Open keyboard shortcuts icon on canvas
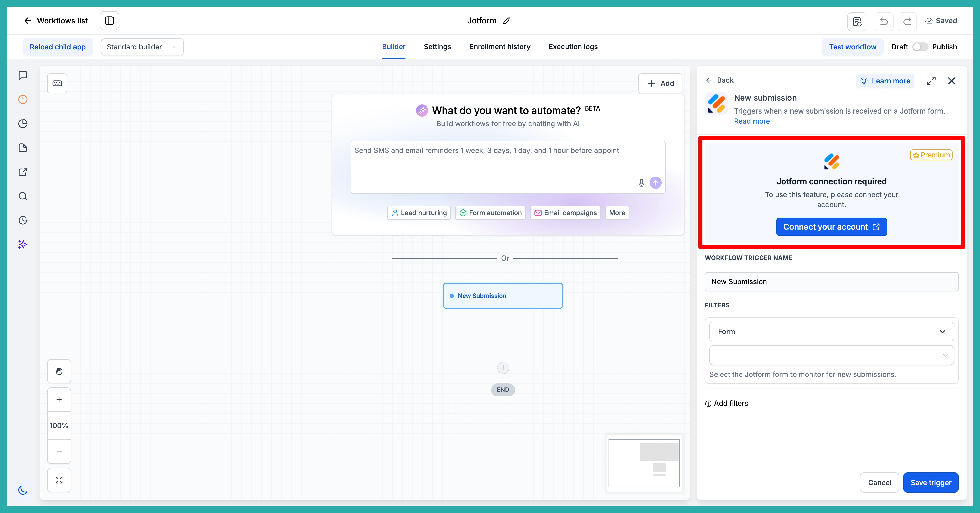Viewport: 980px width, 513px height. (57, 83)
